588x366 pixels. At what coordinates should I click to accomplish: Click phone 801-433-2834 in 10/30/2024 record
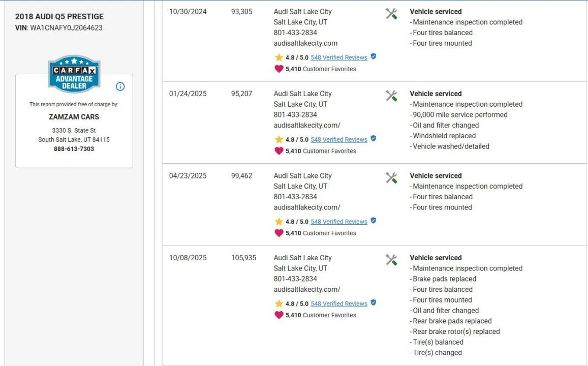pyautogui.click(x=295, y=33)
